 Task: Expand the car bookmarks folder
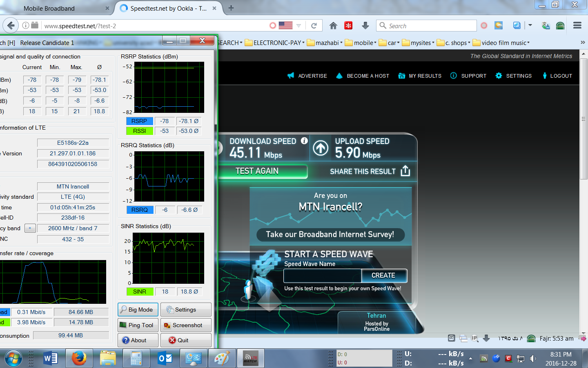(x=390, y=43)
